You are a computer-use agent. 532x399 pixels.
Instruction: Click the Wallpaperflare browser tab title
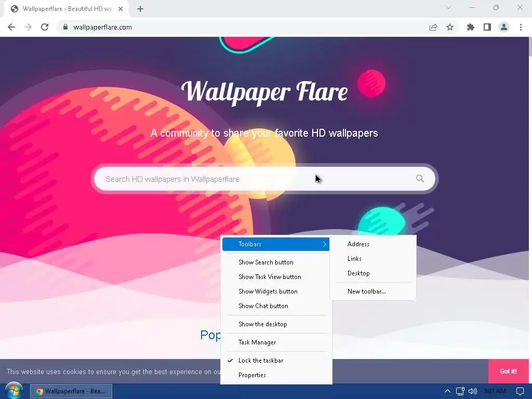[x=67, y=9]
